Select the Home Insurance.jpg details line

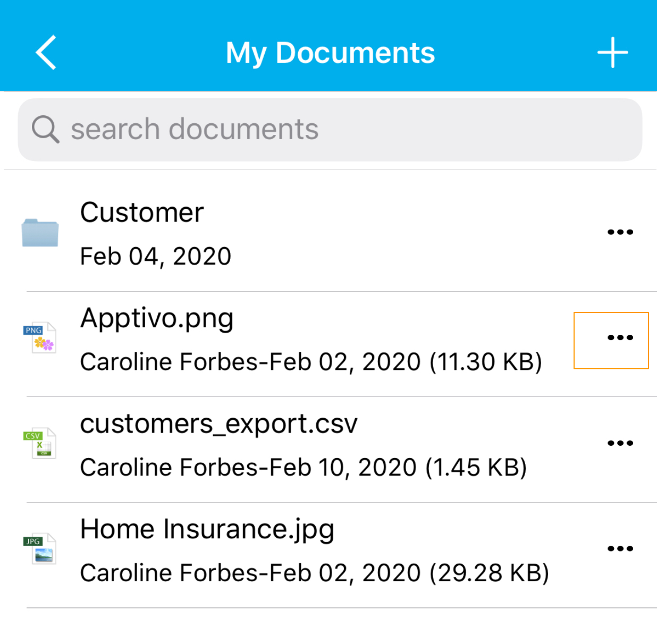pyautogui.click(x=314, y=573)
